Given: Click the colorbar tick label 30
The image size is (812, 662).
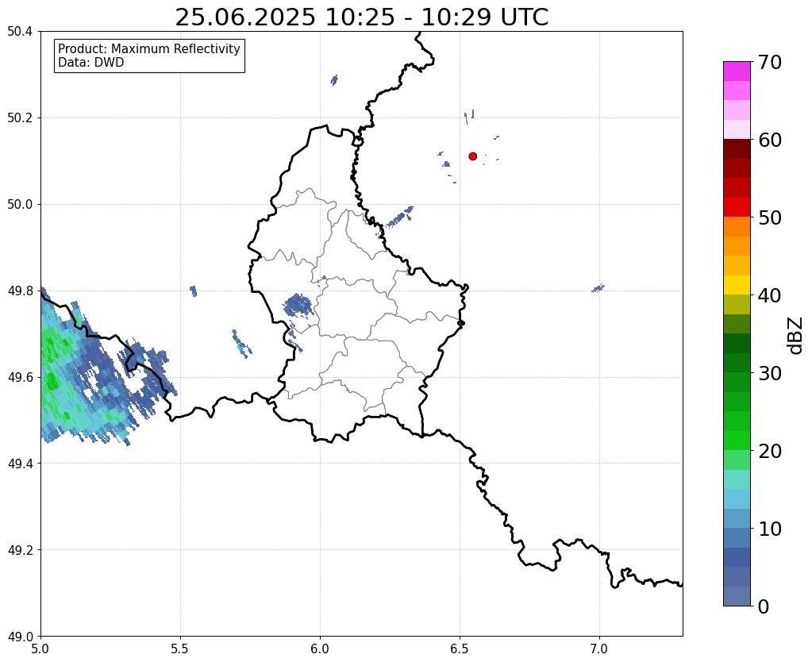Looking at the screenshot, I should click(x=770, y=373).
